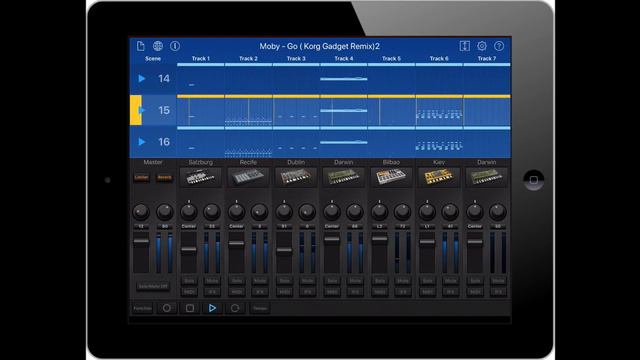Open the Bilbao gadget thumbnail
The width and height of the screenshot is (640, 360).
(x=391, y=177)
